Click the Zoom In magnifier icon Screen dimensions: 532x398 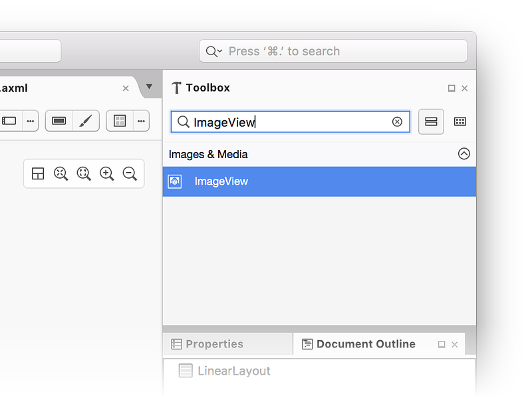(x=106, y=173)
